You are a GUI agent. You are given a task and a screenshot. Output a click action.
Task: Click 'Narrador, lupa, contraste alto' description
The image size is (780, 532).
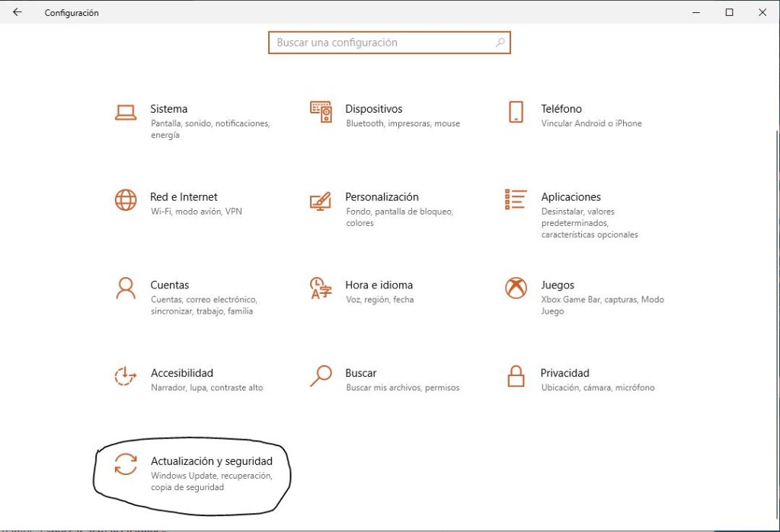point(206,387)
